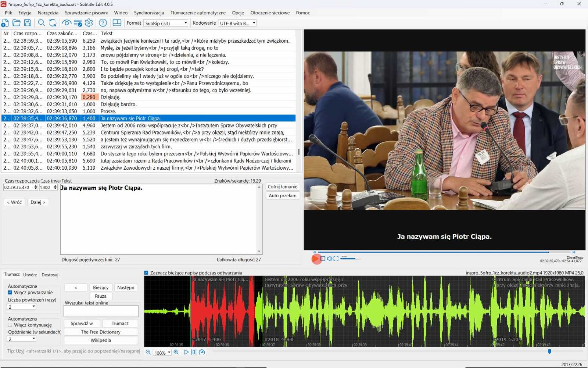Open the waveform zoom 100% dropdown
The height and width of the screenshot is (368, 588).
162,353
